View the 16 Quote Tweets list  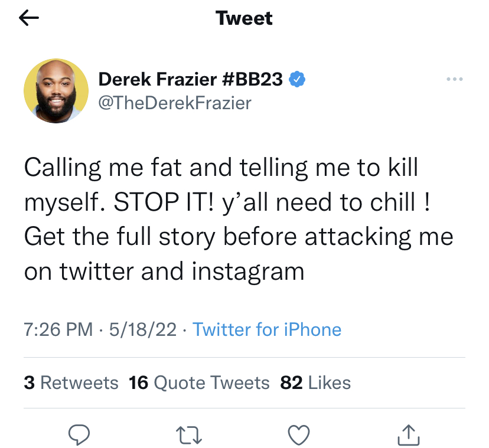point(199,382)
